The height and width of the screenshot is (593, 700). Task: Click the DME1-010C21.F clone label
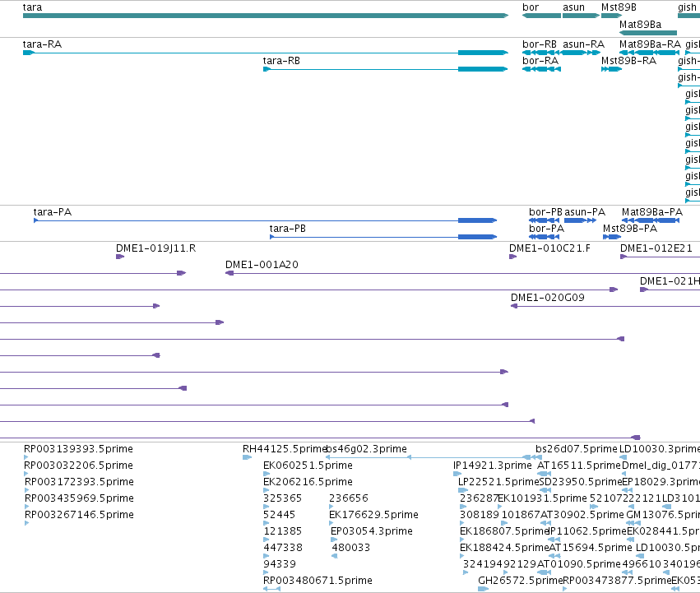(549, 248)
